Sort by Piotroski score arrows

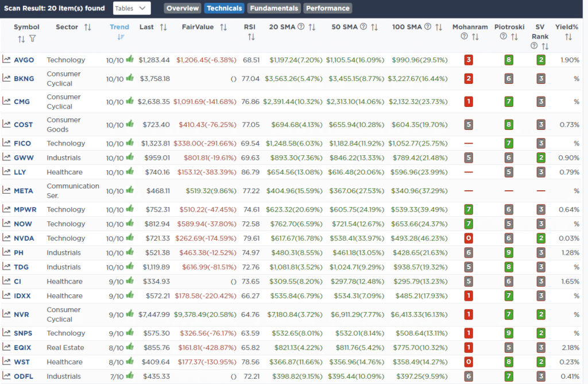click(514, 37)
